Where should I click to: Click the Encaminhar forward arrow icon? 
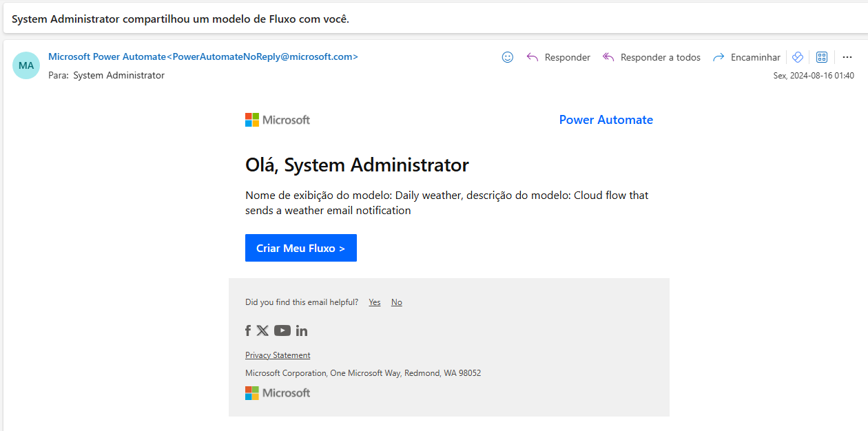(x=719, y=57)
